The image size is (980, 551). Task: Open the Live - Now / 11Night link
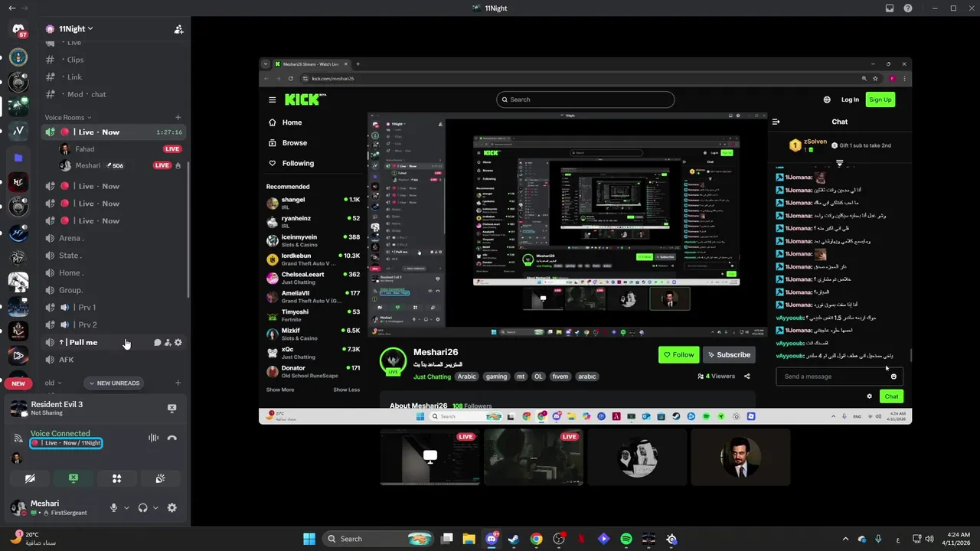coord(67,443)
